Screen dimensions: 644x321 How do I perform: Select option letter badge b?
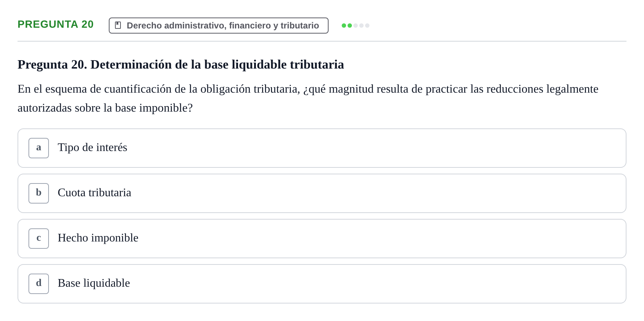(39, 193)
